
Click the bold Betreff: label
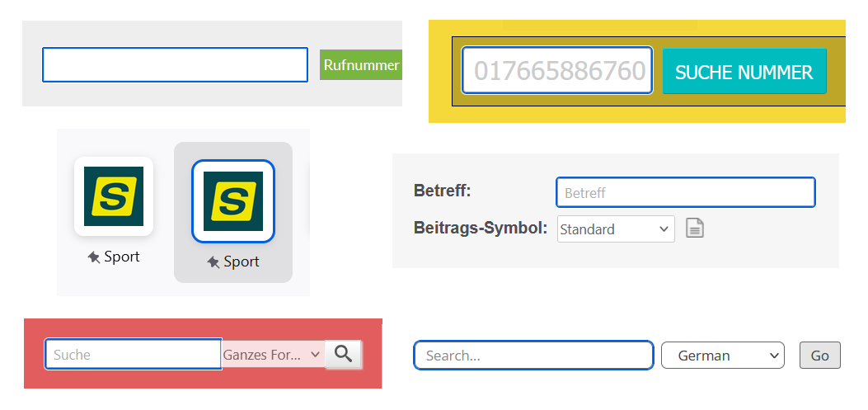coord(442,191)
